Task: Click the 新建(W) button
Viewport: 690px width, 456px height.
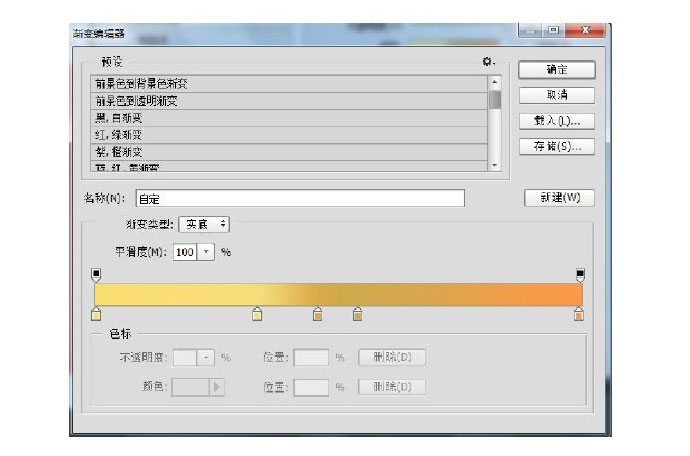Action: [559, 198]
